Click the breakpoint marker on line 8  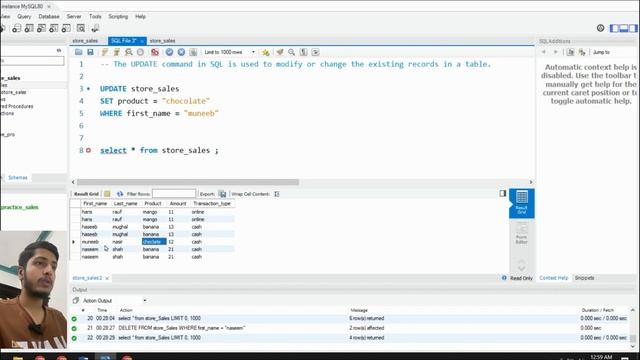pos(89,151)
